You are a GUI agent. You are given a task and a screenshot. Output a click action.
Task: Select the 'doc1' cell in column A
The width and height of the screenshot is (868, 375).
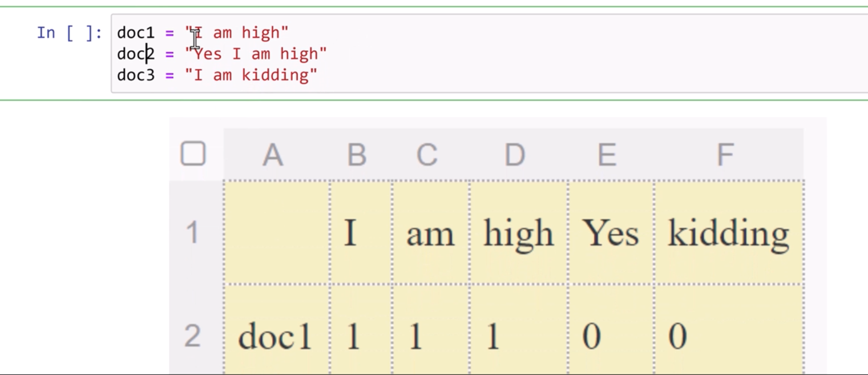coord(275,336)
